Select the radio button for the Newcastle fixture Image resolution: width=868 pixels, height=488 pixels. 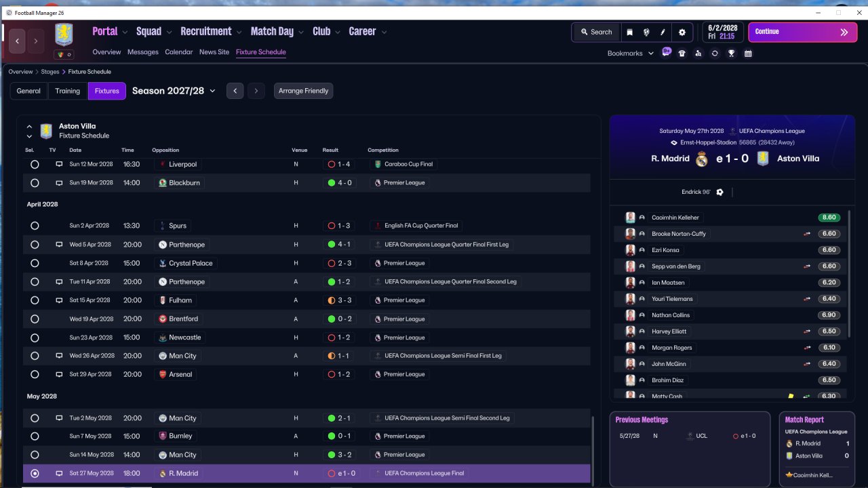click(x=35, y=338)
